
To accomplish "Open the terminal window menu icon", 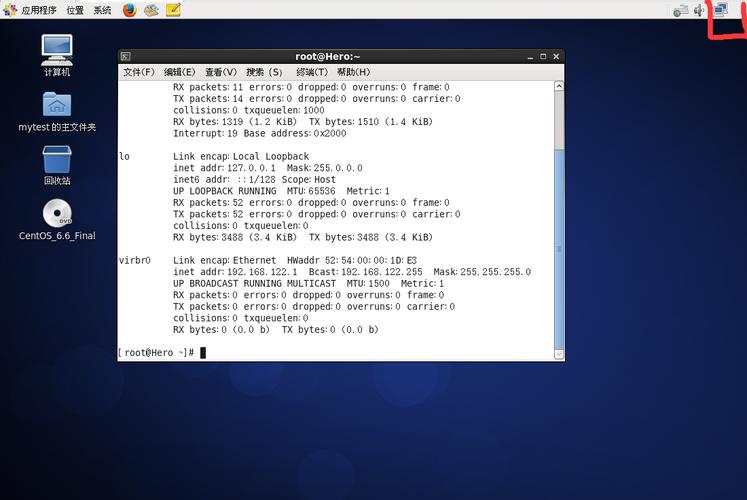I will point(125,56).
